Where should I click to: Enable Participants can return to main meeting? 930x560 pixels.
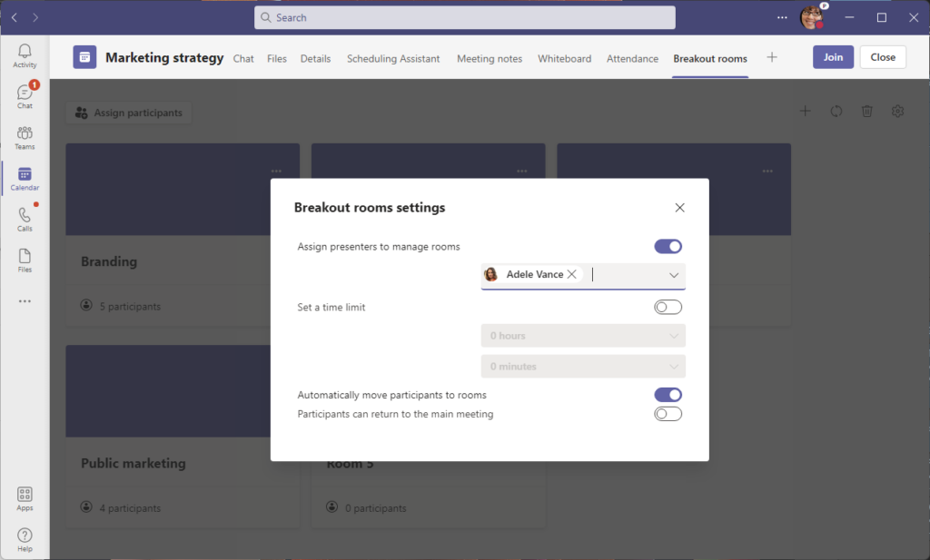point(668,414)
